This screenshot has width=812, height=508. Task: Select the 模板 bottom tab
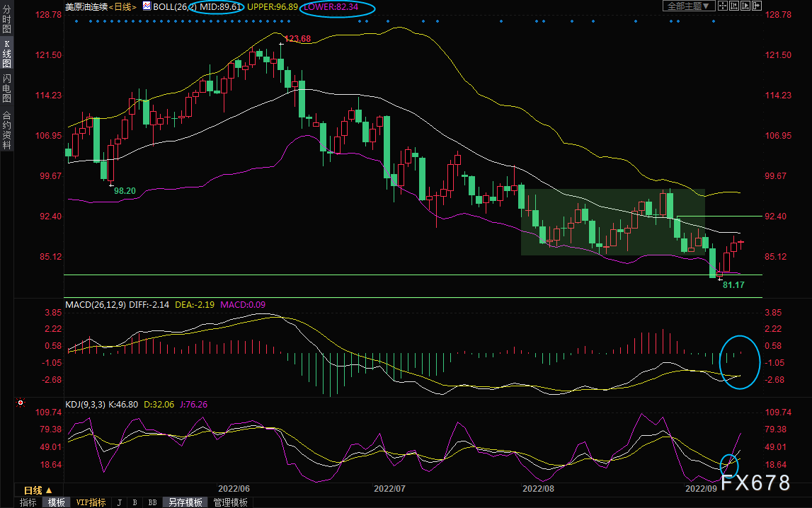57,502
